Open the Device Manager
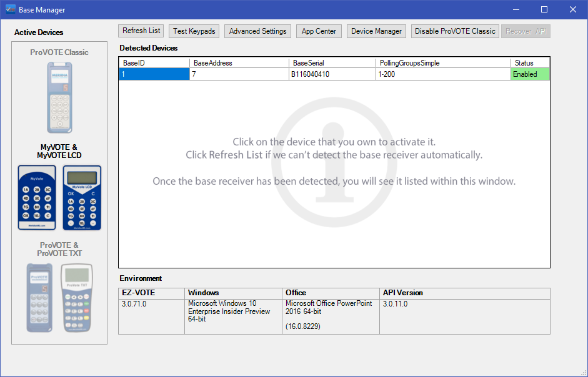Viewport: 588px width, 377px height. 376,31
